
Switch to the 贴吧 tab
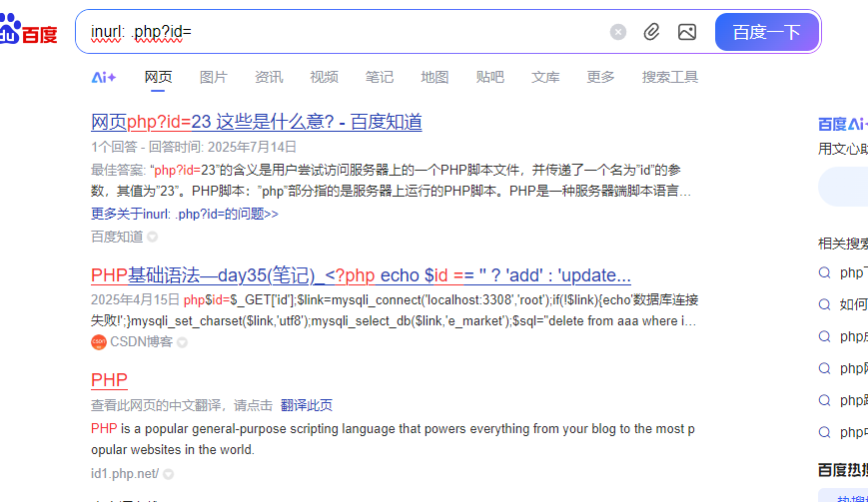[489, 77]
